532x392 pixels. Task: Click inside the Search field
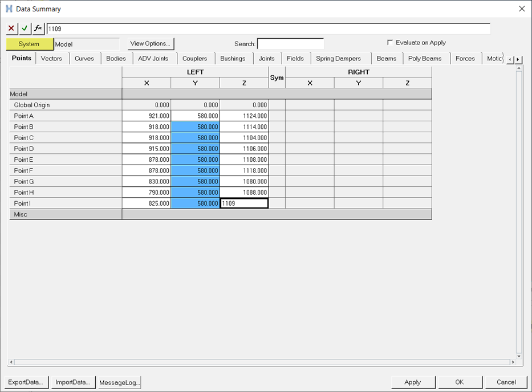(x=290, y=44)
